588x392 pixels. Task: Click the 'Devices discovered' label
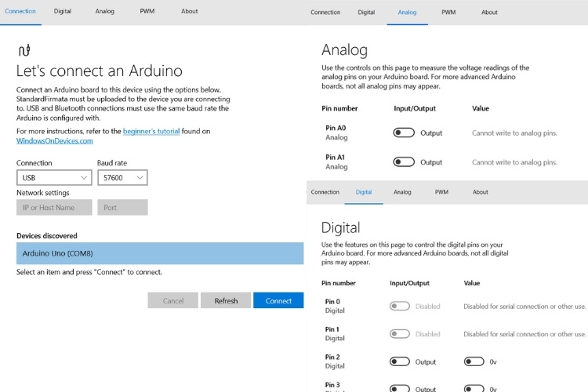click(x=47, y=235)
